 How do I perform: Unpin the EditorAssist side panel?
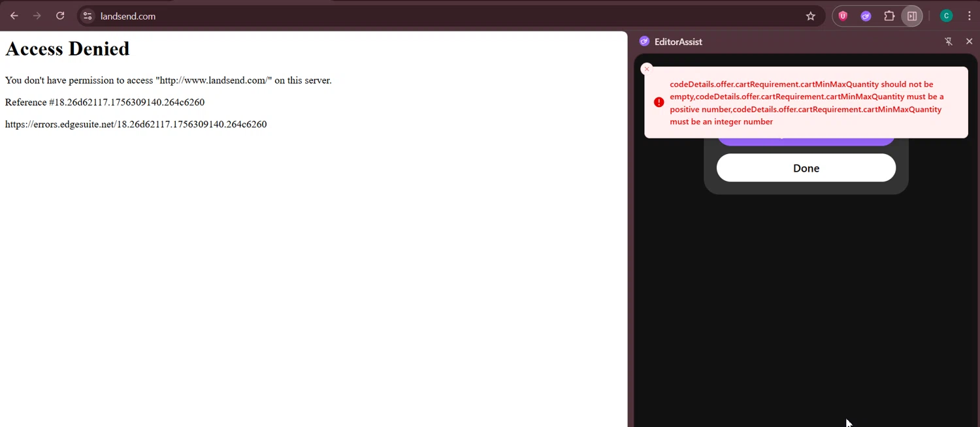(x=949, y=41)
